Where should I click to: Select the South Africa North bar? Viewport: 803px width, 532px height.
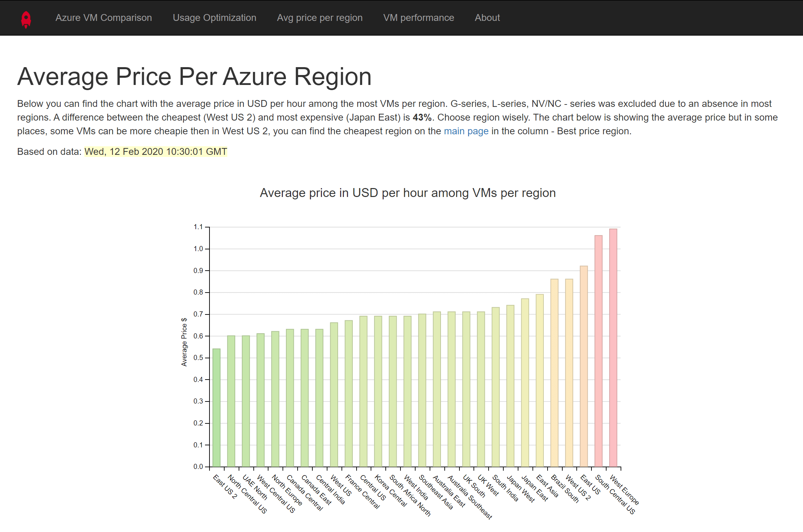pyautogui.click(x=393, y=392)
